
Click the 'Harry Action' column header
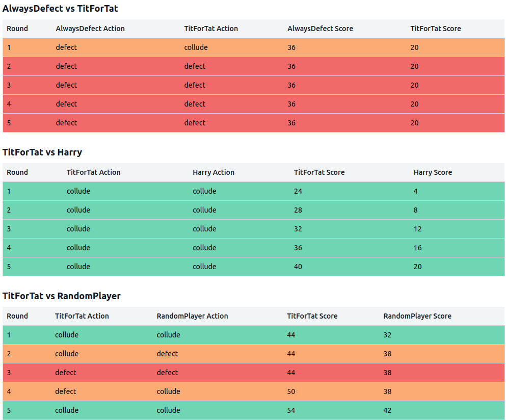click(214, 172)
